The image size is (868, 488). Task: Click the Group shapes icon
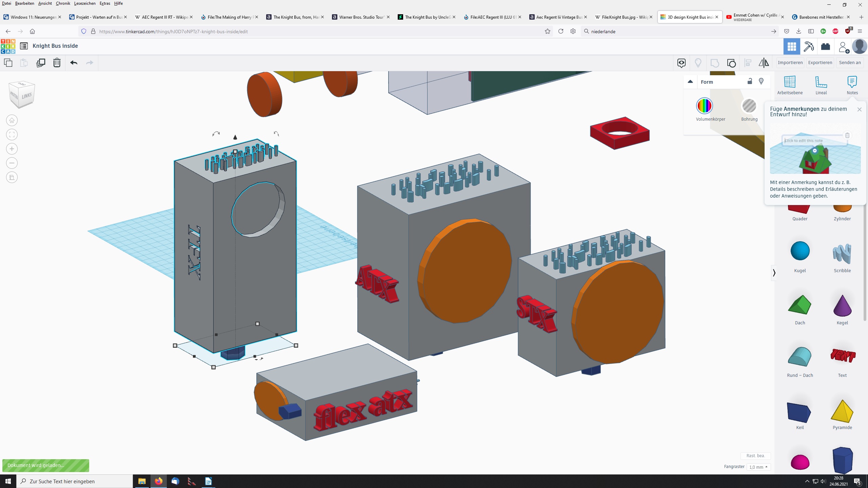pyautogui.click(x=715, y=63)
